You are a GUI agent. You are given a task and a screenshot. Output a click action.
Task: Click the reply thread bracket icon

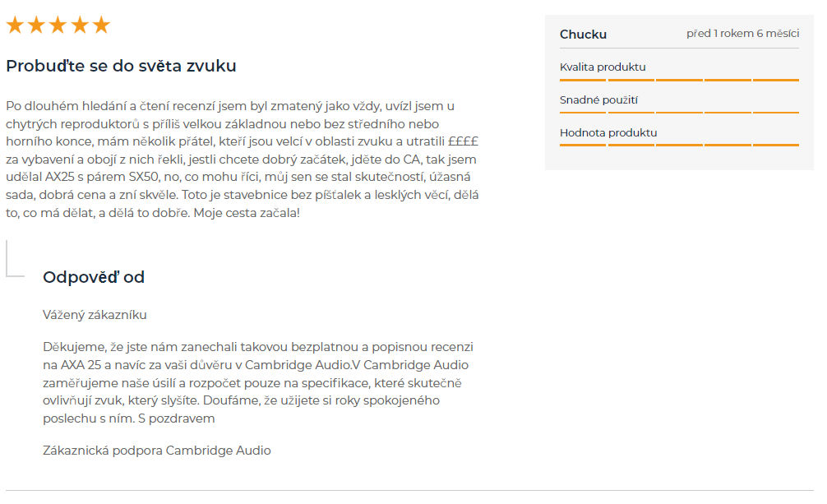(x=16, y=259)
